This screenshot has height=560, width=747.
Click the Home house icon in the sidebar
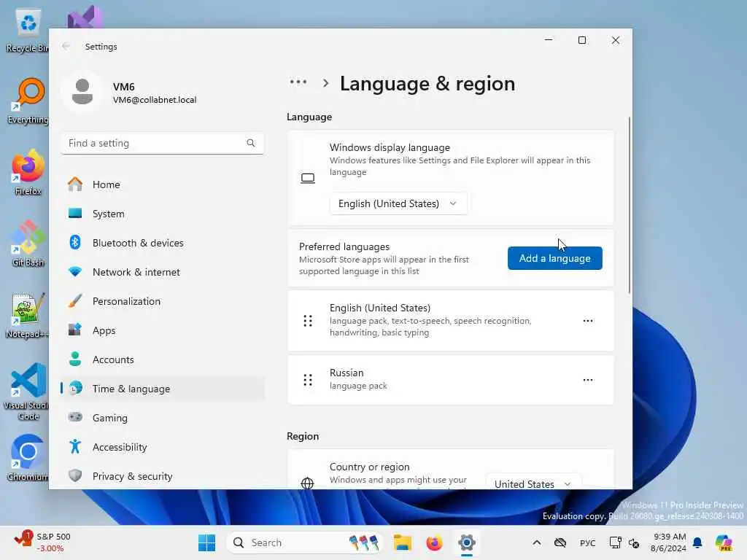coord(75,184)
